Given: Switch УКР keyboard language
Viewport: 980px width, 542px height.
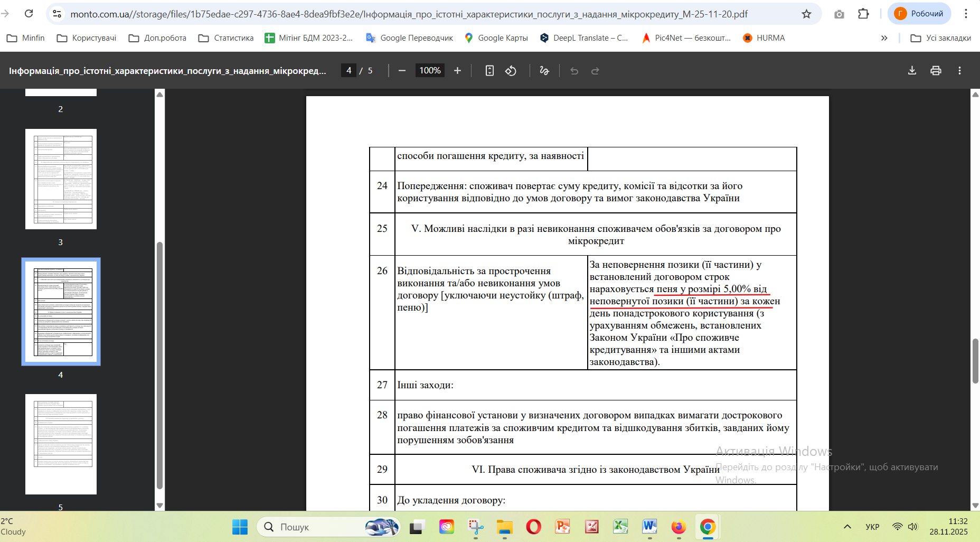Looking at the screenshot, I should click(x=872, y=527).
